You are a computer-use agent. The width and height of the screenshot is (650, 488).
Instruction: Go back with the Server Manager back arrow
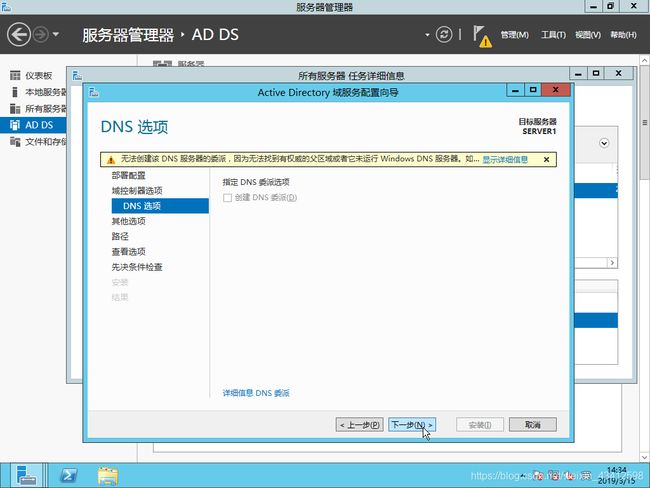point(19,34)
